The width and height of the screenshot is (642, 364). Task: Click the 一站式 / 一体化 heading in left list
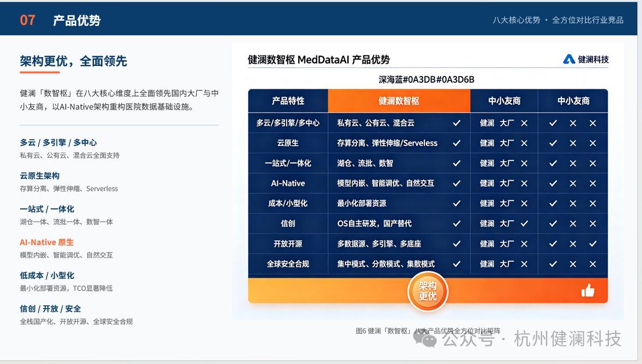click(47, 209)
